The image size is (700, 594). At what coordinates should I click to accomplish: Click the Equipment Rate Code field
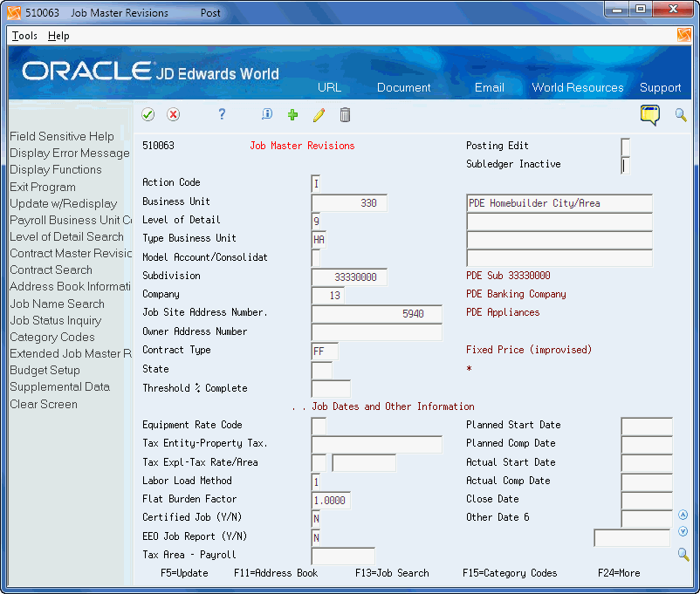coord(319,427)
